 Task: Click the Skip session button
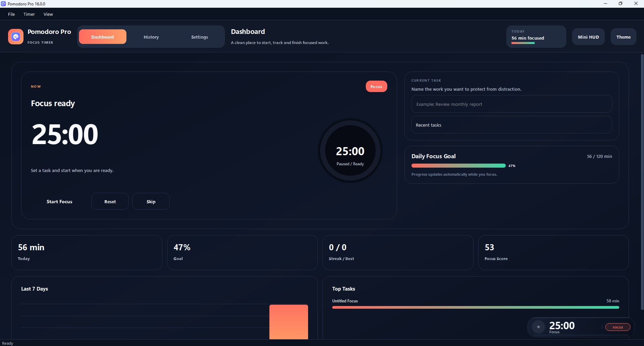click(x=151, y=202)
